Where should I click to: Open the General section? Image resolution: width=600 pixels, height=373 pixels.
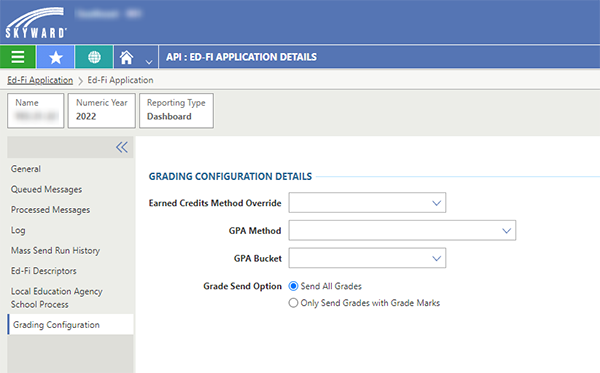(x=26, y=169)
